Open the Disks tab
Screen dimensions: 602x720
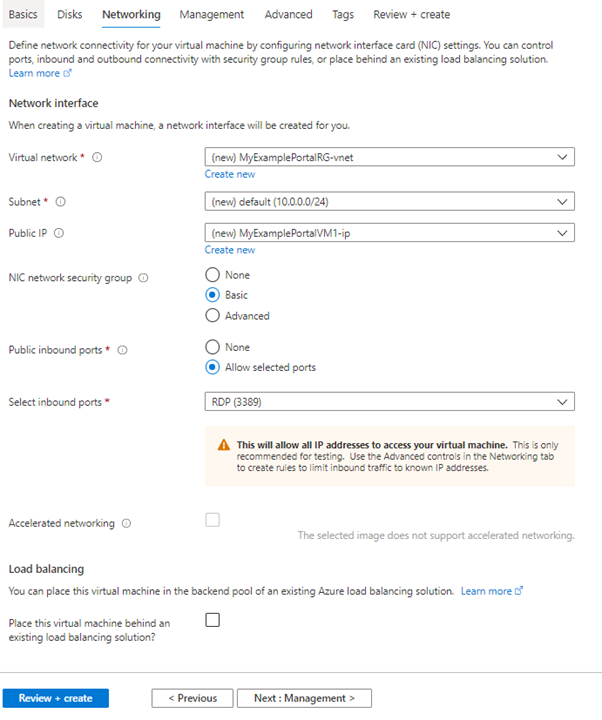(69, 15)
